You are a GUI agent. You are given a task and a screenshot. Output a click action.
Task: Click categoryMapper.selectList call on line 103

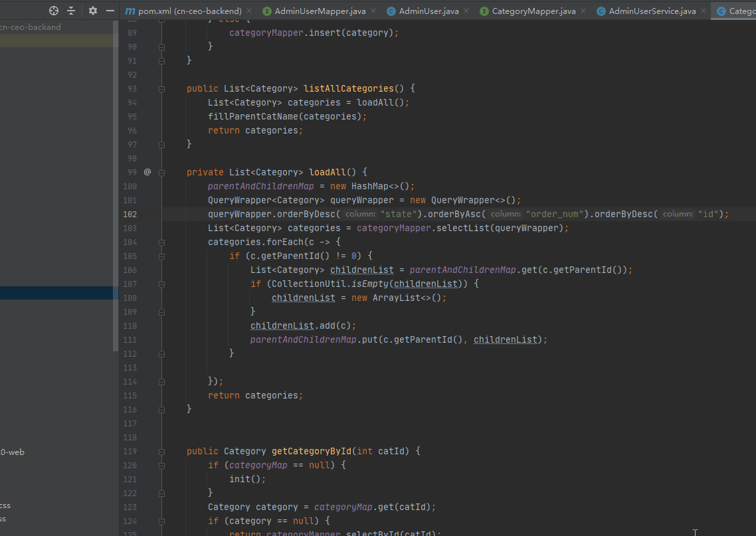click(462, 228)
